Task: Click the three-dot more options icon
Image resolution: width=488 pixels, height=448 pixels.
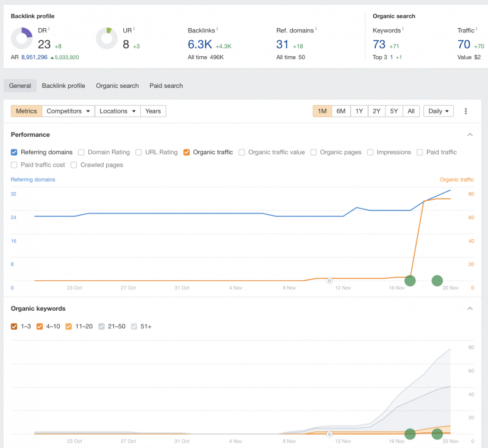Action: point(466,111)
